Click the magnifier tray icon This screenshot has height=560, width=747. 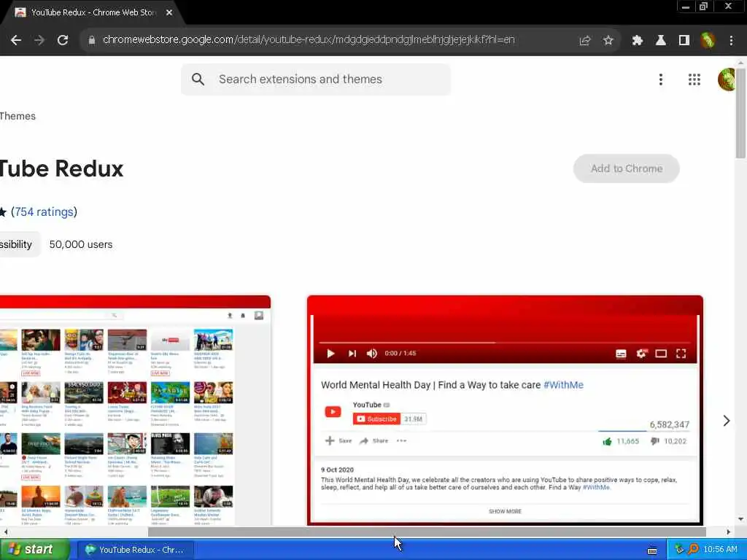[693, 550]
